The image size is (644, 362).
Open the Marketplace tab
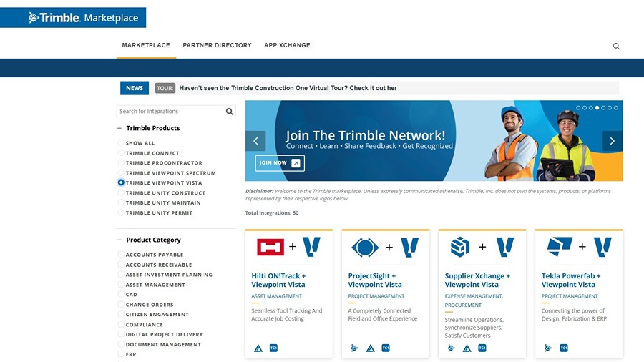click(146, 45)
